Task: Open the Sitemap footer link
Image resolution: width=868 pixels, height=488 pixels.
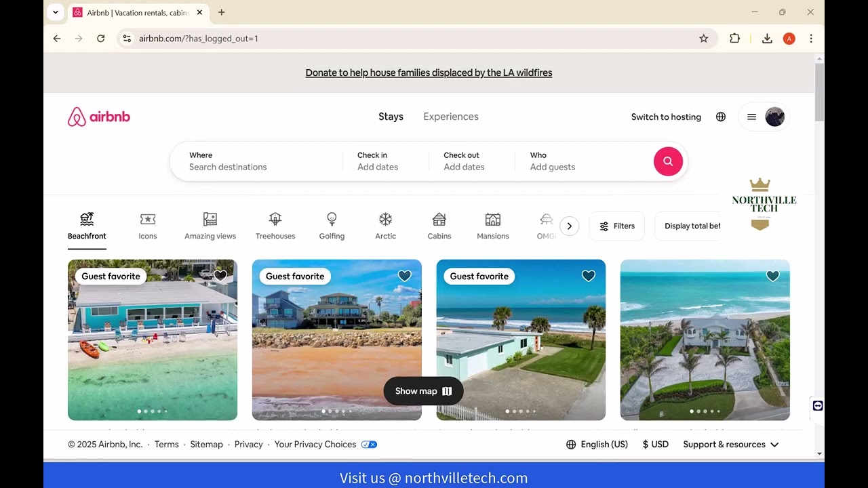Action: pyautogui.click(x=207, y=445)
